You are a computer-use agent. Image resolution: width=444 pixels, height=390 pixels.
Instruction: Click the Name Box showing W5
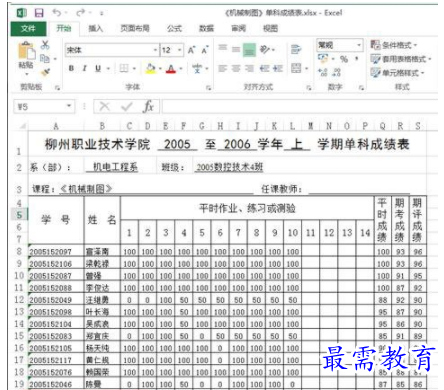point(39,107)
